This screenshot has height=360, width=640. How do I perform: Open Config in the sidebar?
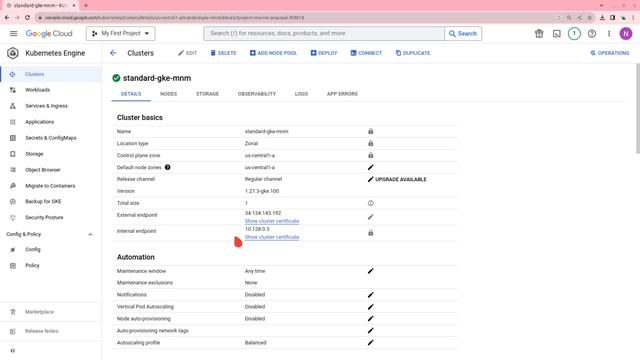click(x=51, y=249)
